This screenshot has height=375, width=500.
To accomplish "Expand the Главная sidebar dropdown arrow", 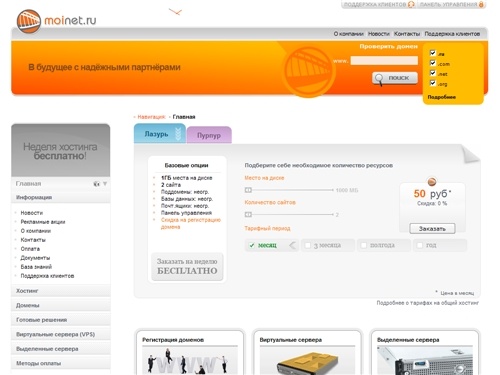I will pyautogui.click(x=105, y=184).
